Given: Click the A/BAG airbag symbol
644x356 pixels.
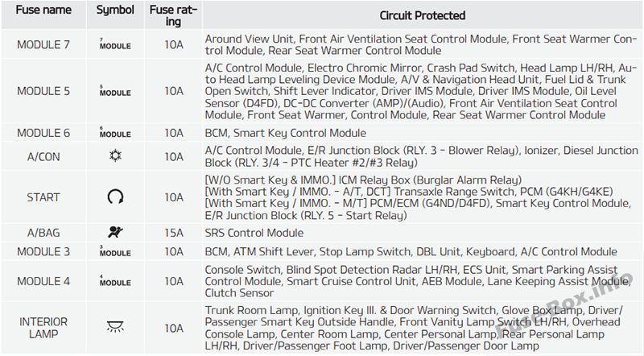Looking at the screenshot, I should [x=114, y=233].
